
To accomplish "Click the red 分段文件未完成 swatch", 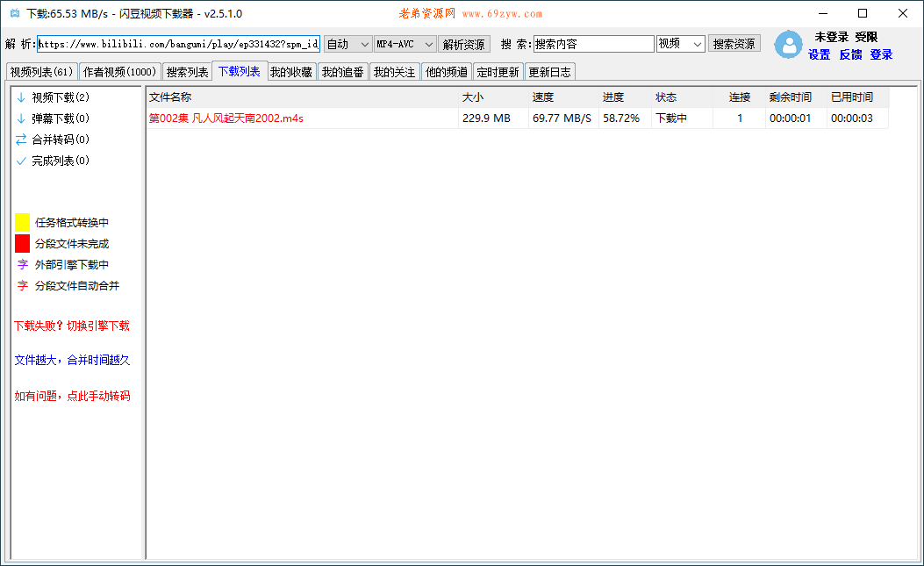I will click(23, 243).
